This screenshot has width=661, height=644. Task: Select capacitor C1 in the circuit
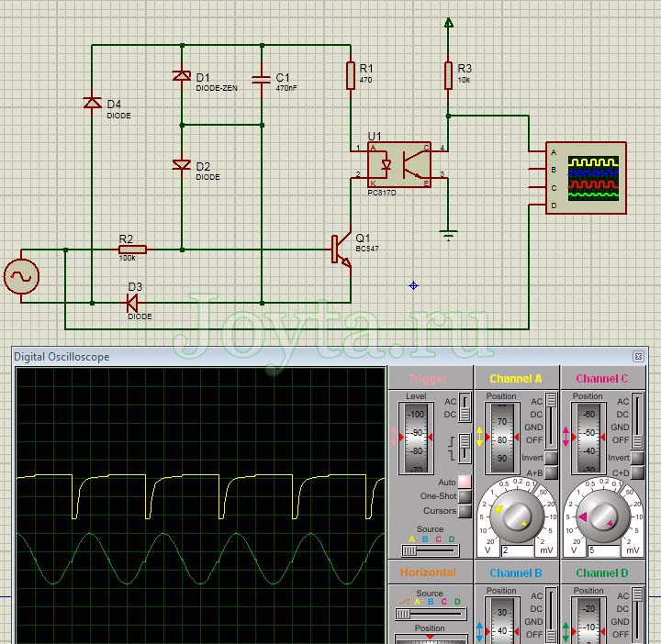click(263, 79)
